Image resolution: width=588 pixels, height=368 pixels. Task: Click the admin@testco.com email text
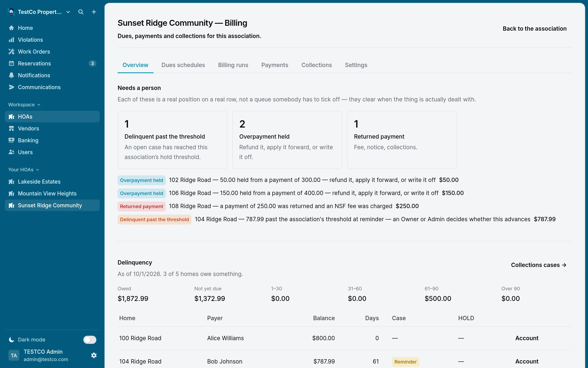pos(46,359)
